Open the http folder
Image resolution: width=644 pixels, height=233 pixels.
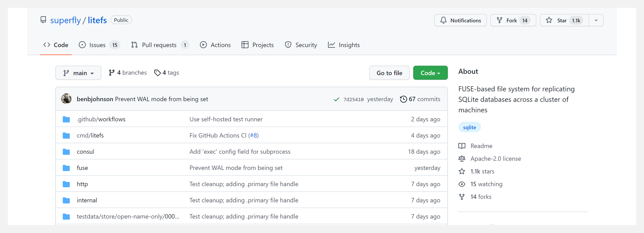pos(82,184)
